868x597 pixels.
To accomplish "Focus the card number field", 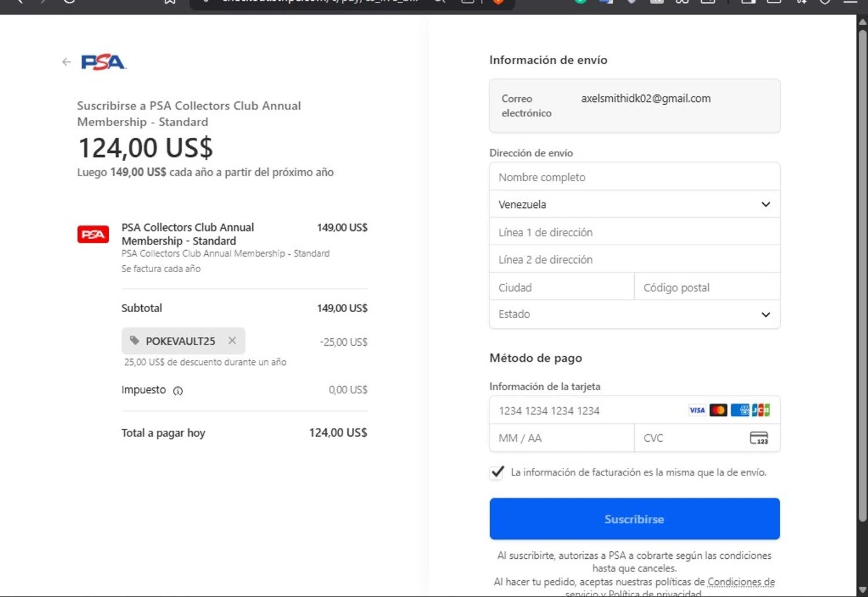I will [x=635, y=411].
